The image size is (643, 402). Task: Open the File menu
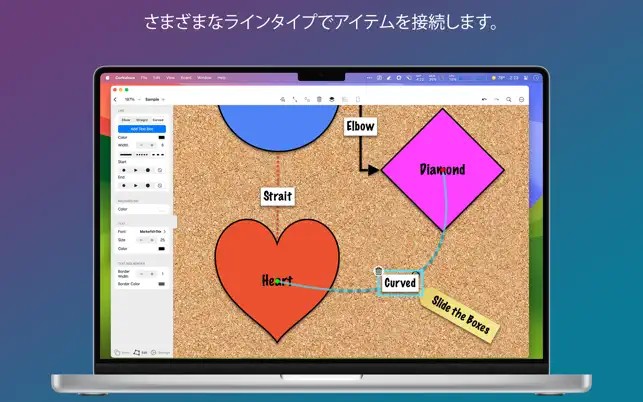[144, 78]
